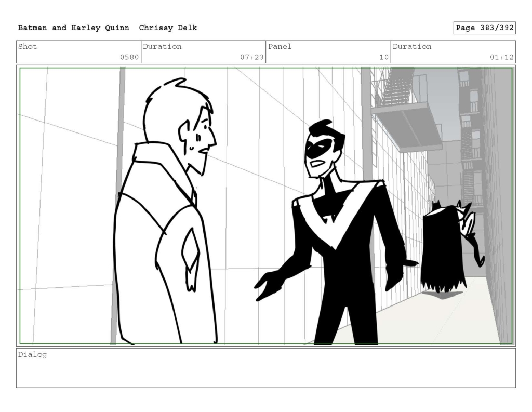Click the 'Page 383/392' page indicator box
The height and width of the screenshot is (412, 532).
click(485, 28)
